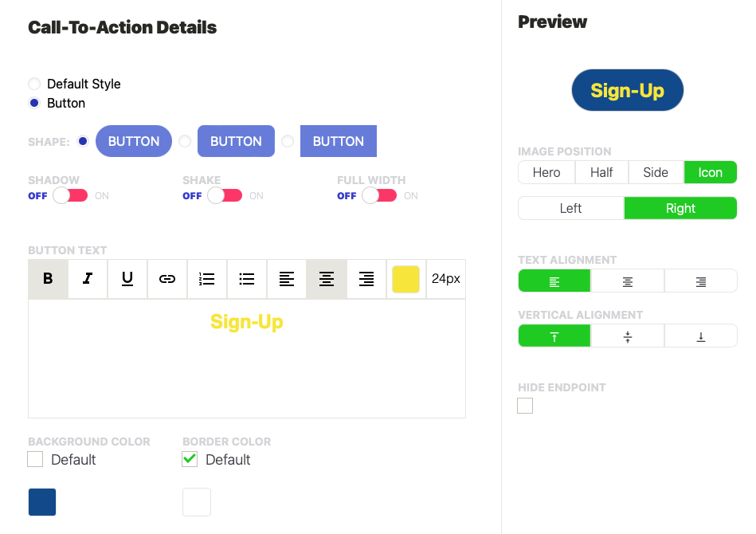This screenshot has height=534, width=756.
Task: Set icon position to Left
Action: [570, 208]
